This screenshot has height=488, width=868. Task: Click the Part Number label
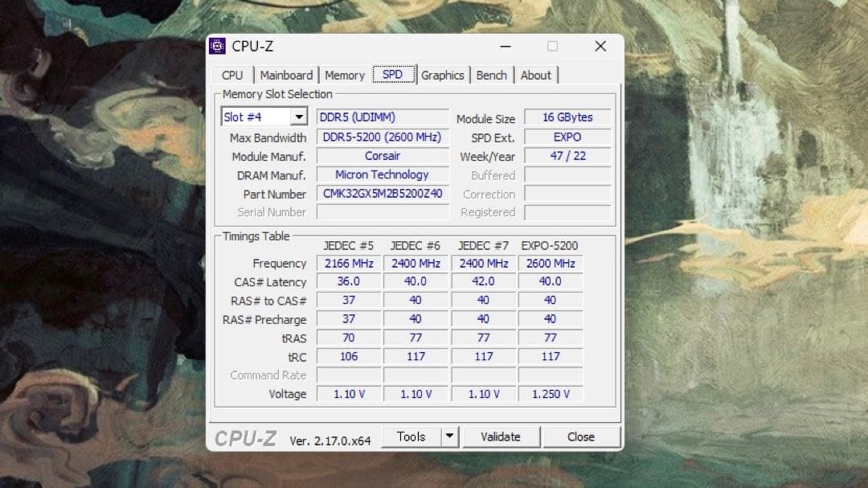(x=275, y=195)
